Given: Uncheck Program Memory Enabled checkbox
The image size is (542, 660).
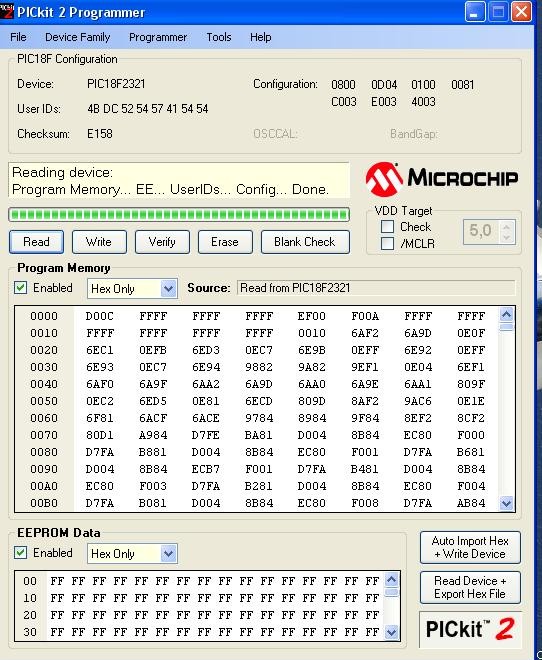Looking at the screenshot, I should click(21, 288).
